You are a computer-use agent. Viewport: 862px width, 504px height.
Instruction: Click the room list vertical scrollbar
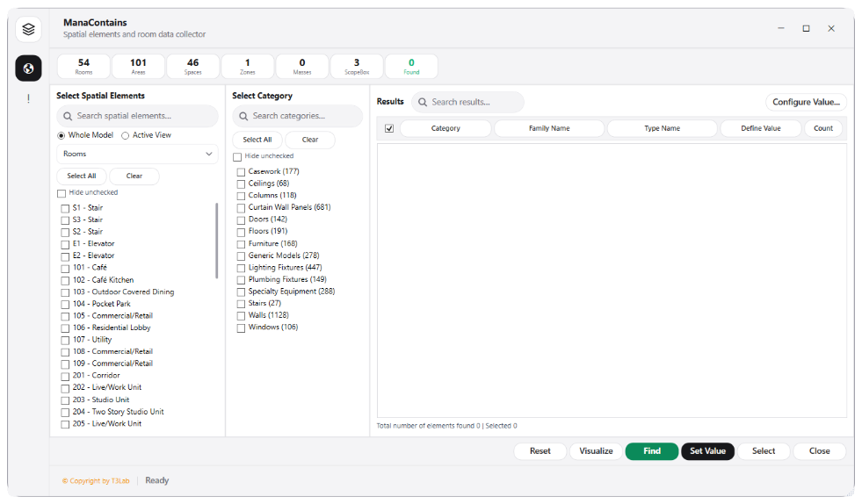pos(217,241)
